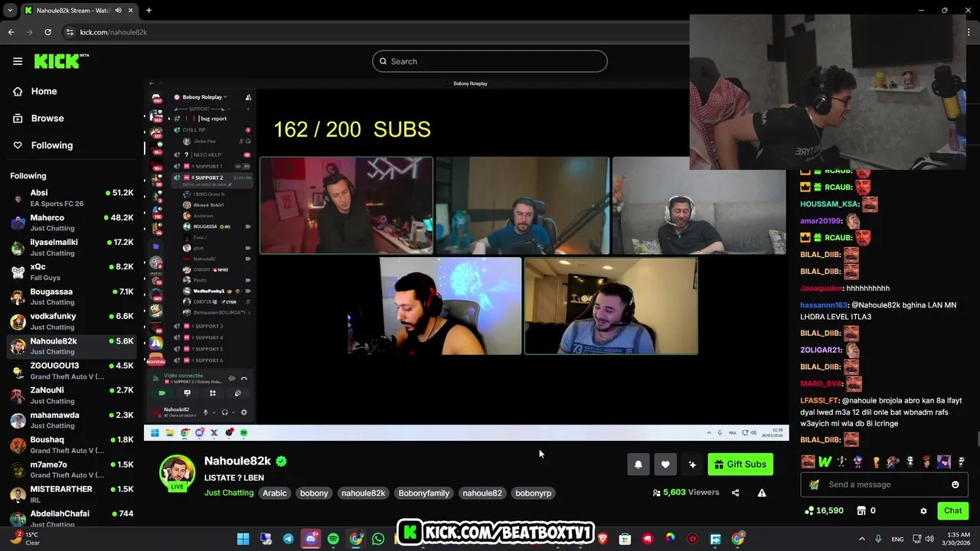980x551 pixels.
Task: Click the share stream icon
Action: coord(736,493)
